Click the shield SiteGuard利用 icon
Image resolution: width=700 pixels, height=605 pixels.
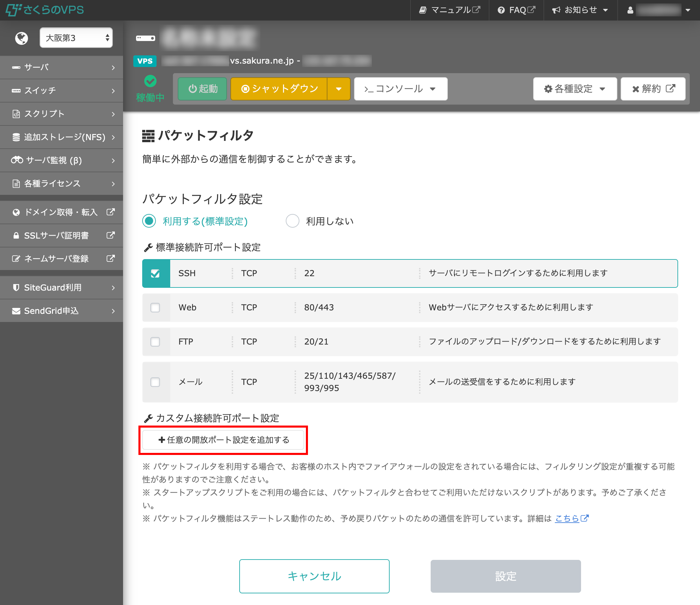(x=16, y=287)
